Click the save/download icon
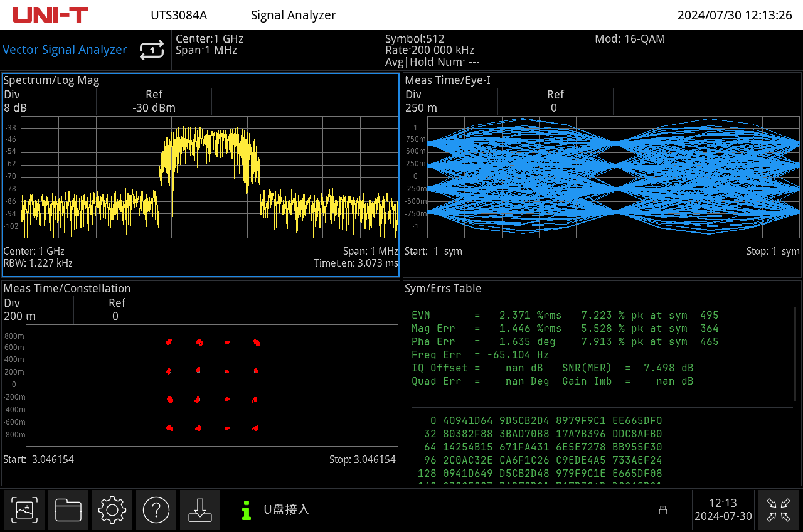This screenshot has width=803, height=532. coord(200,510)
